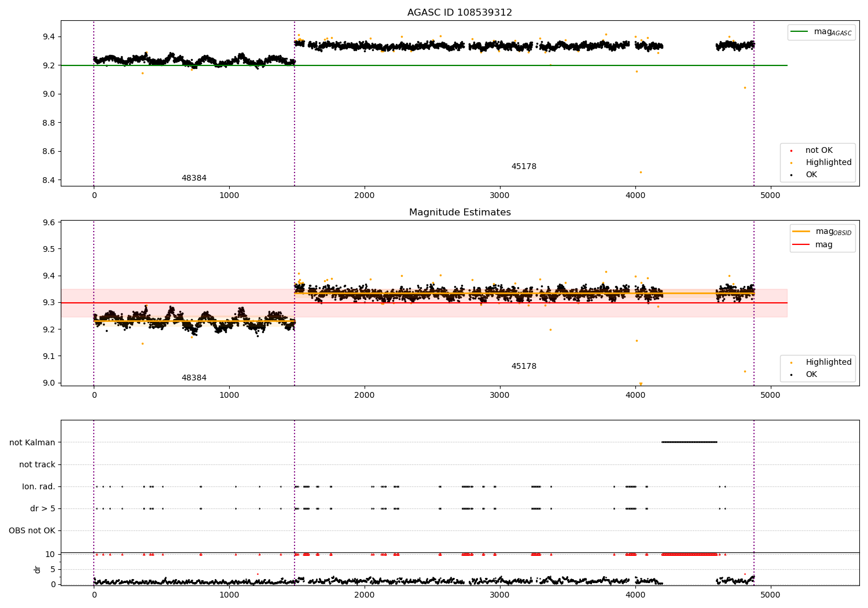This screenshot has height=608, width=868.
Task: Click obsid label 48384 in the middle plot
Action: [194, 378]
